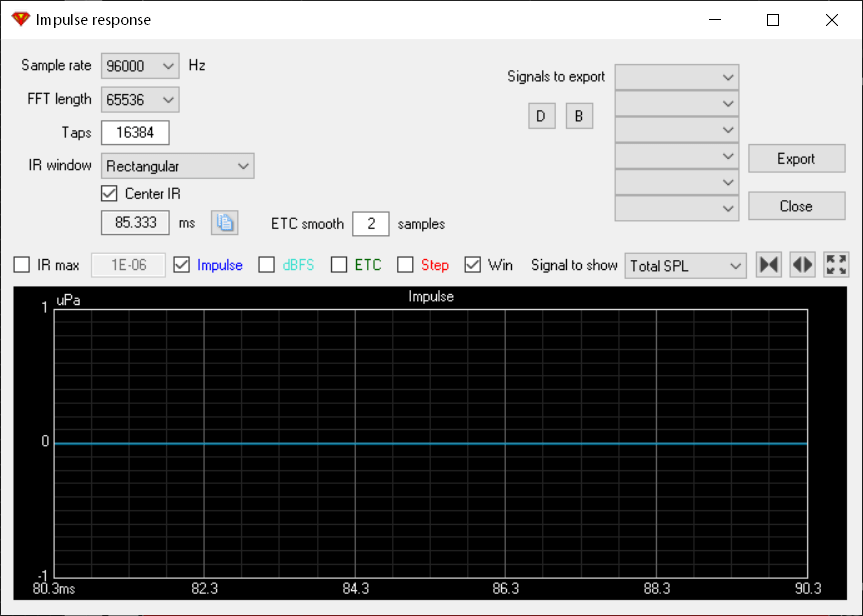863x616 pixels.
Task: Open the first Signals to export dropdown
Action: (x=676, y=77)
